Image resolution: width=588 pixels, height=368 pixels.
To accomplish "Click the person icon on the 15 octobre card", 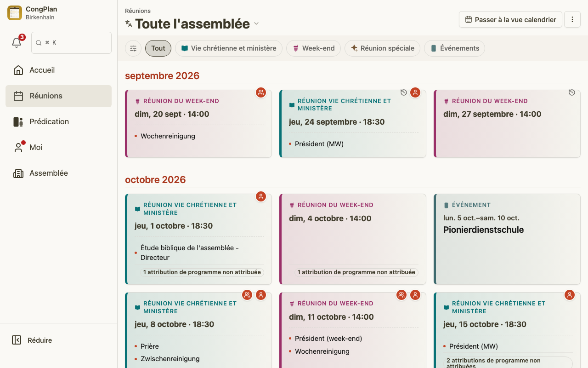I will [x=570, y=295].
